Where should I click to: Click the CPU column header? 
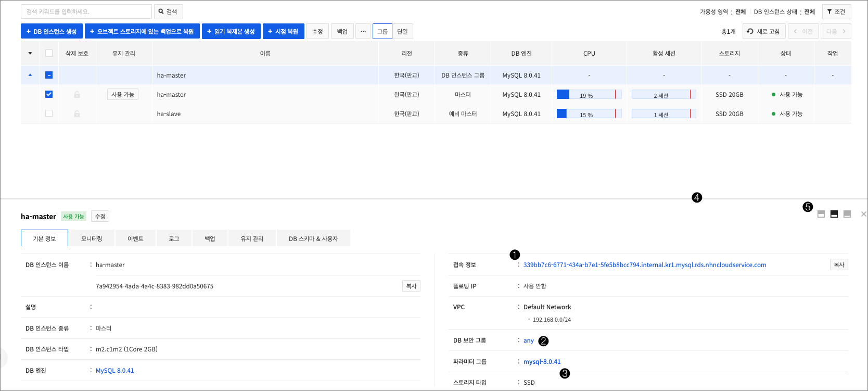pos(589,53)
